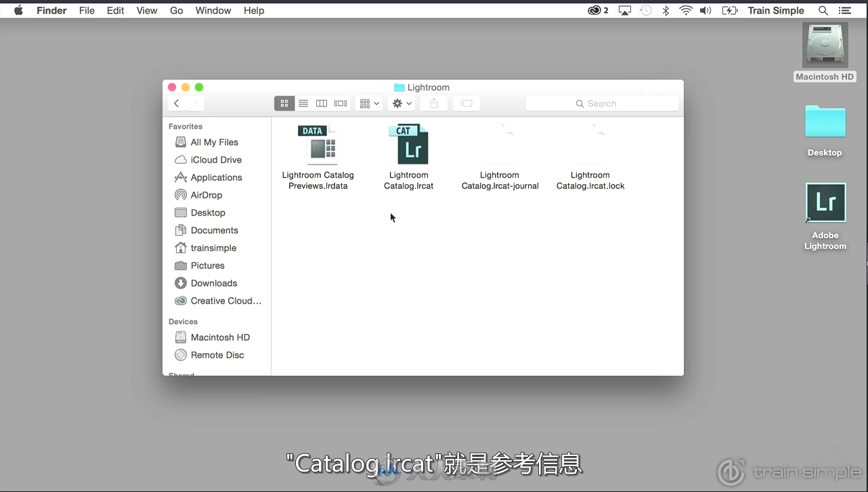Screen dimensions: 868x492
Task: Open the item arrangement dropdown
Action: (x=369, y=103)
